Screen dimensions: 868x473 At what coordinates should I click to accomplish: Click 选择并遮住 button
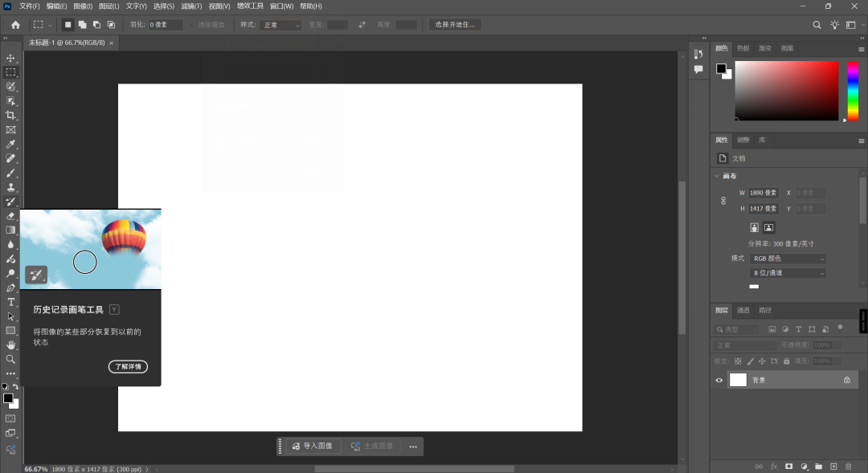coord(455,25)
